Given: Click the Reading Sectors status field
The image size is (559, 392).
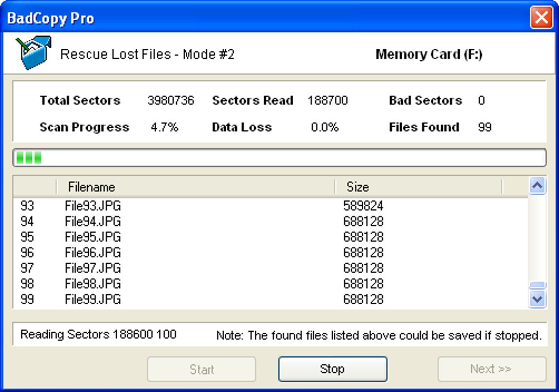Looking at the screenshot, I should coord(279,334).
